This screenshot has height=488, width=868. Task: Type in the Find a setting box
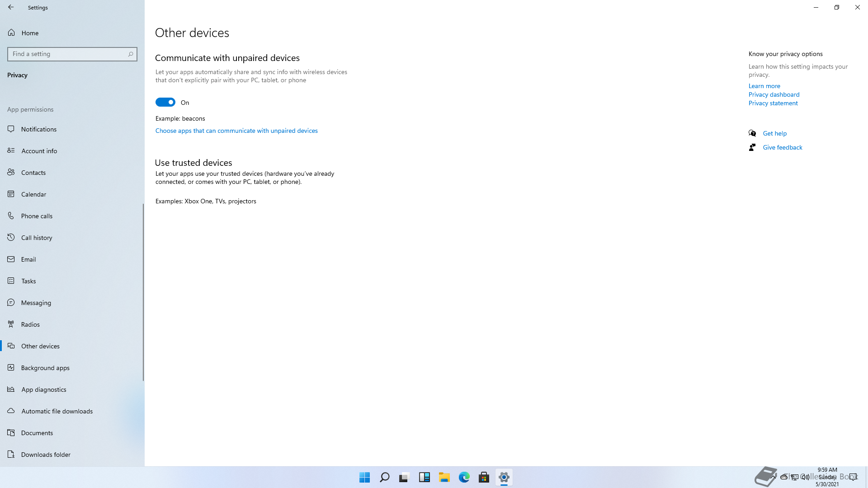68,54
